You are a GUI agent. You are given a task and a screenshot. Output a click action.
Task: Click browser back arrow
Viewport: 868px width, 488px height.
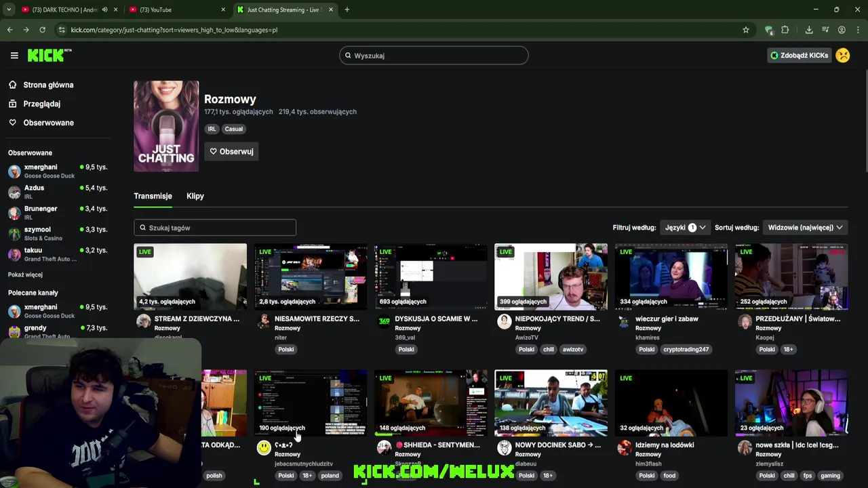9,30
